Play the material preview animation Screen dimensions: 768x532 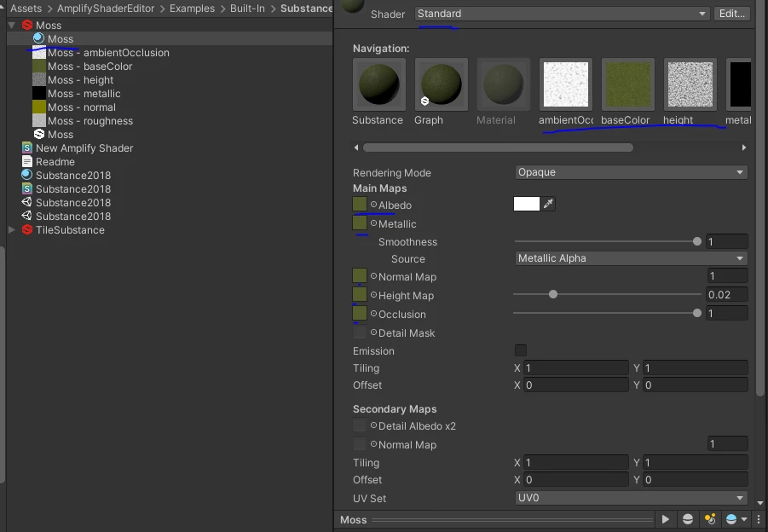[665, 519]
